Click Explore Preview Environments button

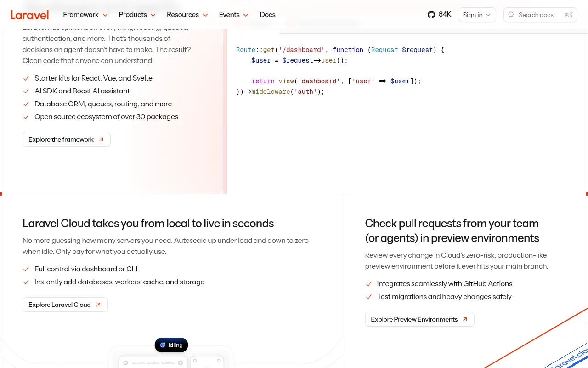pyautogui.click(x=420, y=319)
